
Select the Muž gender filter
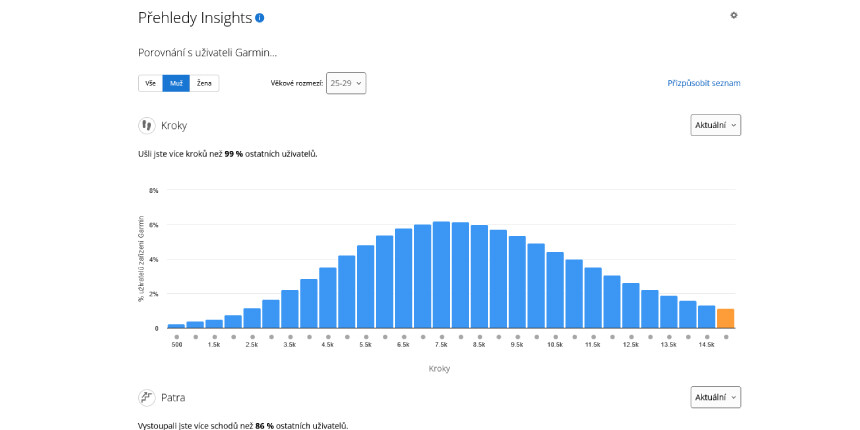tap(176, 83)
